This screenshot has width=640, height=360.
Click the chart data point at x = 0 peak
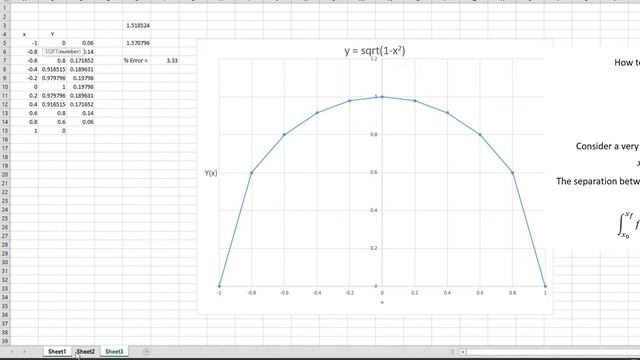click(382, 97)
